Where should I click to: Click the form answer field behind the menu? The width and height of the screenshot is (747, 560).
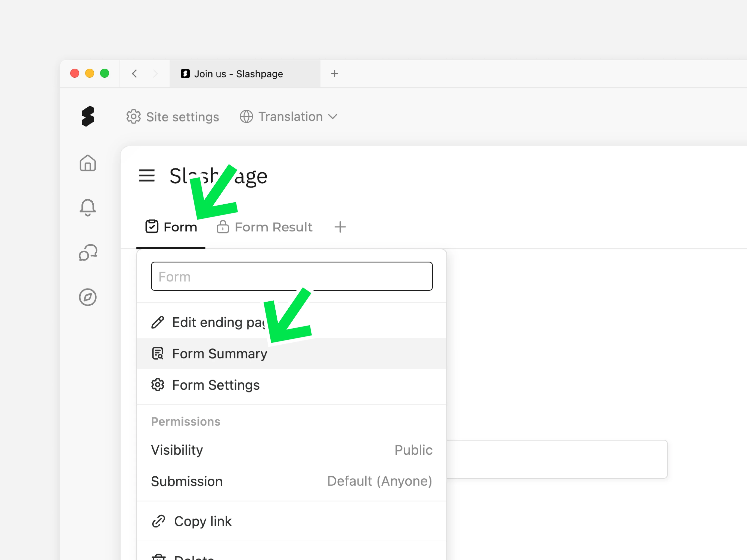click(x=557, y=459)
